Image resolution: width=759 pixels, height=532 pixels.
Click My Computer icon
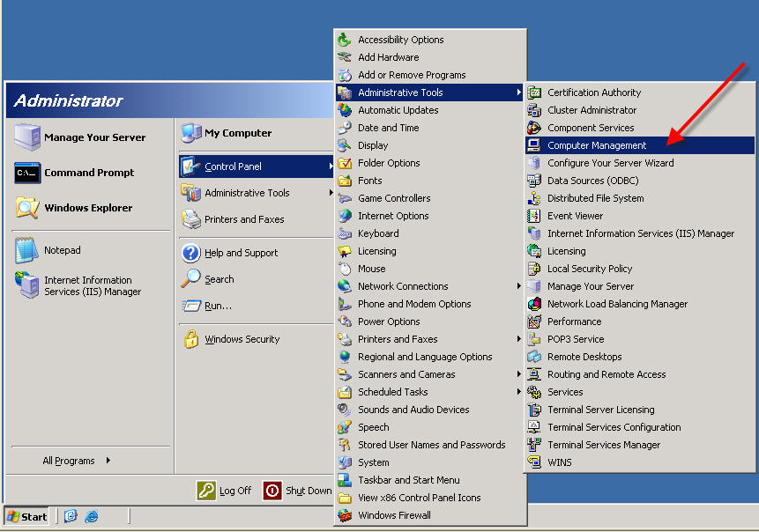point(190,133)
